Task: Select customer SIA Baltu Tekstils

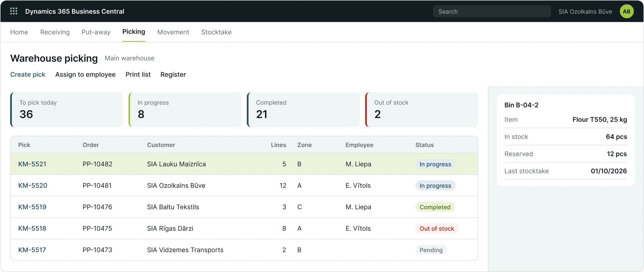Action: 173,207
